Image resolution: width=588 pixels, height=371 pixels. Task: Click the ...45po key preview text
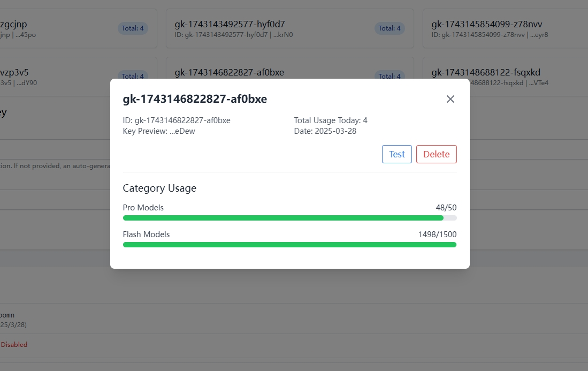click(x=26, y=34)
